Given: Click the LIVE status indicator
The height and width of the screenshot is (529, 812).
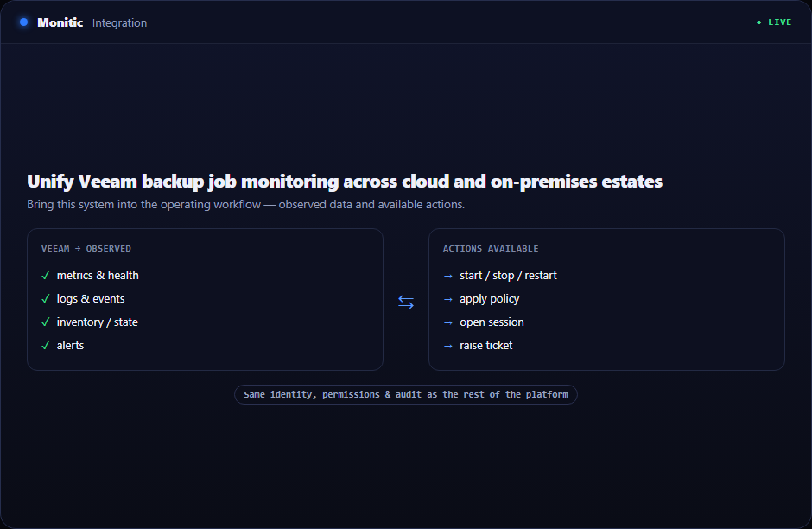Looking at the screenshot, I should (x=774, y=22).
